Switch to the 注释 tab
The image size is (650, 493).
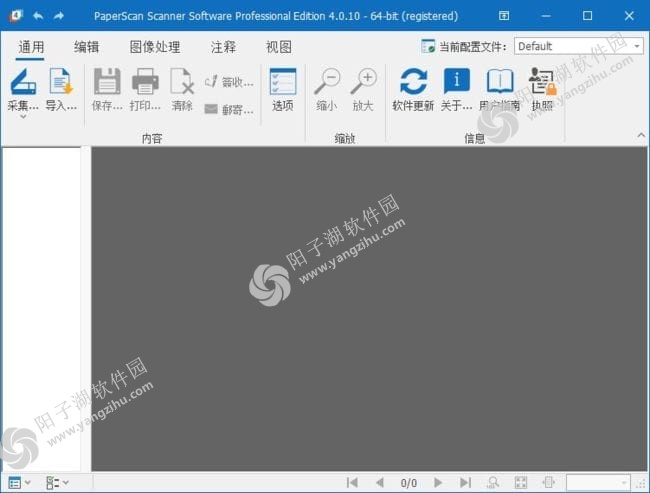(223, 47)
